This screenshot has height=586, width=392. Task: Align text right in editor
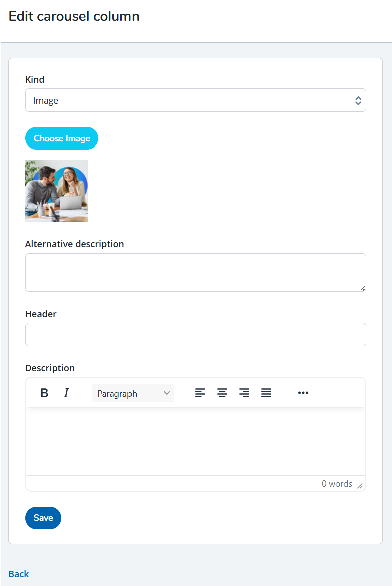pyautogui.click(x=244, y=393)
